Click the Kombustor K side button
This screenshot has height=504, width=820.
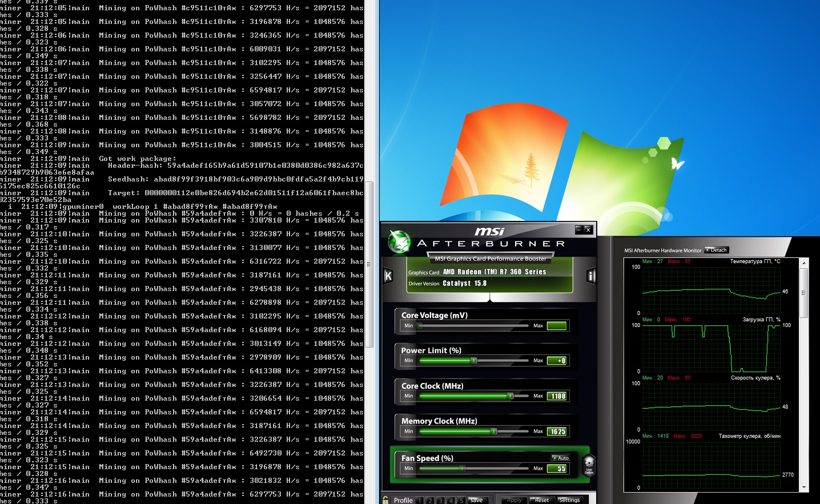pos(388,276)
